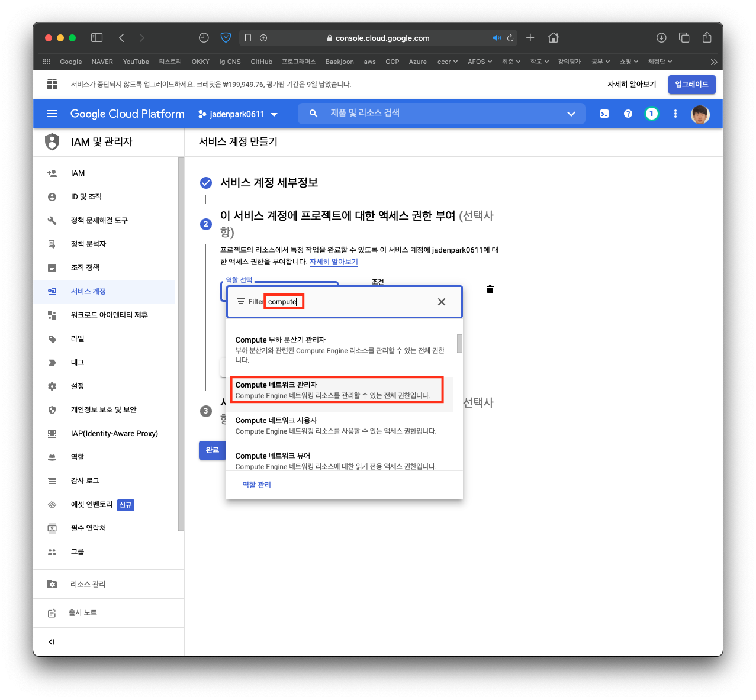
Task: Delete the role with the trash icon
Action: point(490,289)
